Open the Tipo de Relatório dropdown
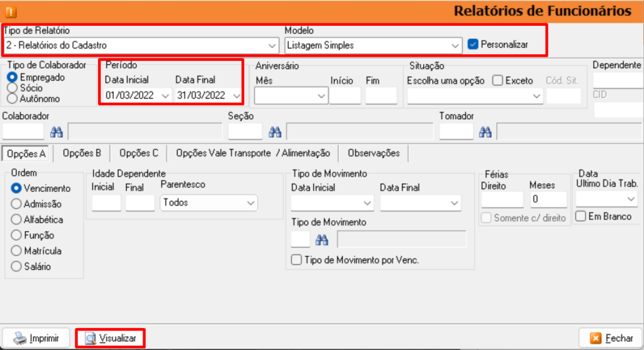The image size is (644, 350). [x=272, y=46]
